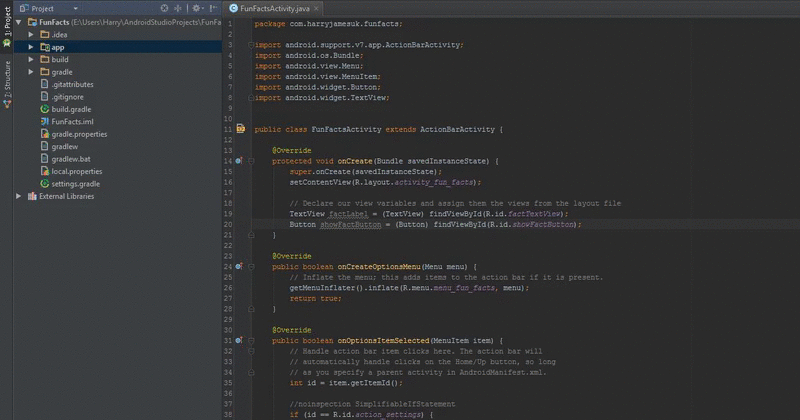Expand the gradle folder
800x420 pixels.
tap(31, 72)
